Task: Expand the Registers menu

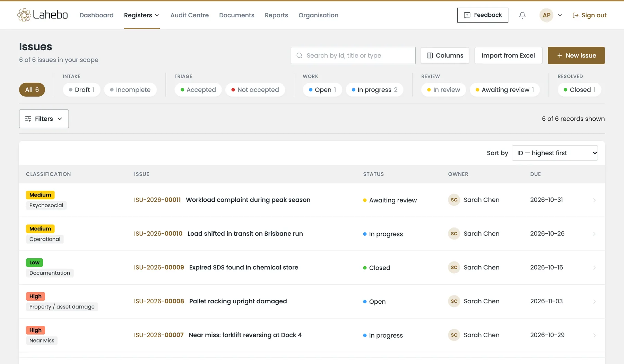Action: point(142,15)
